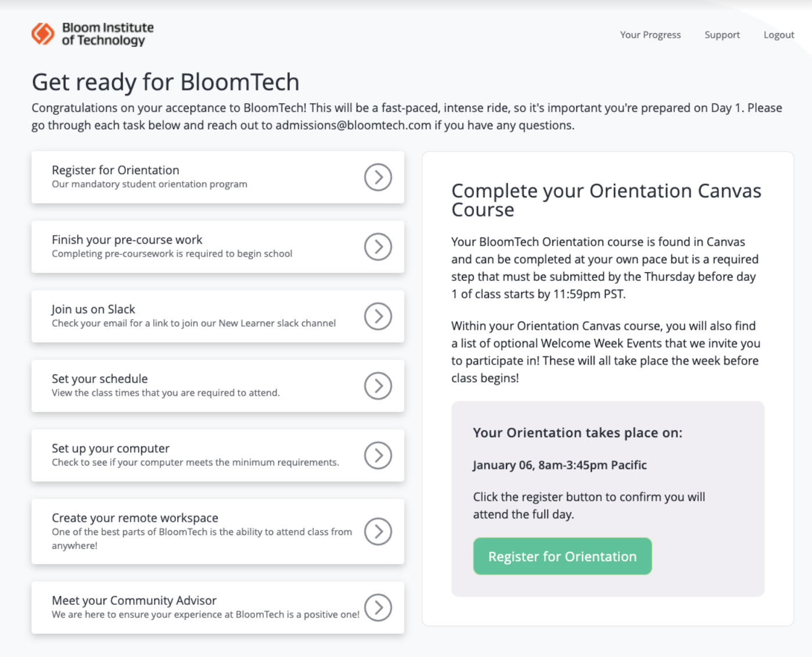Select the Create your remote workspace title
Screen dimensions: 812x657
(x=135, y=518)
